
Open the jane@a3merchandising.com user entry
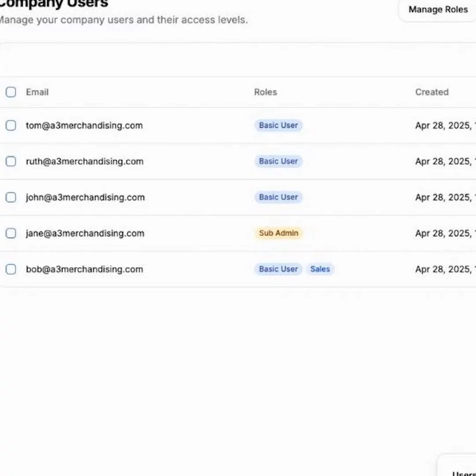pyautogui.click(x=85, y=233)
